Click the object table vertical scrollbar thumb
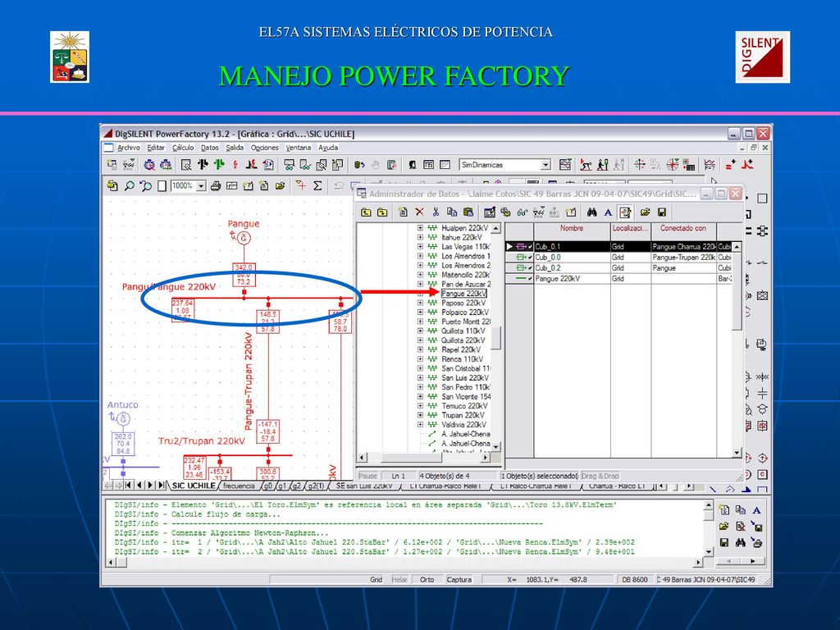The height and width of the screenshot is (630, 840). [737, 292]
